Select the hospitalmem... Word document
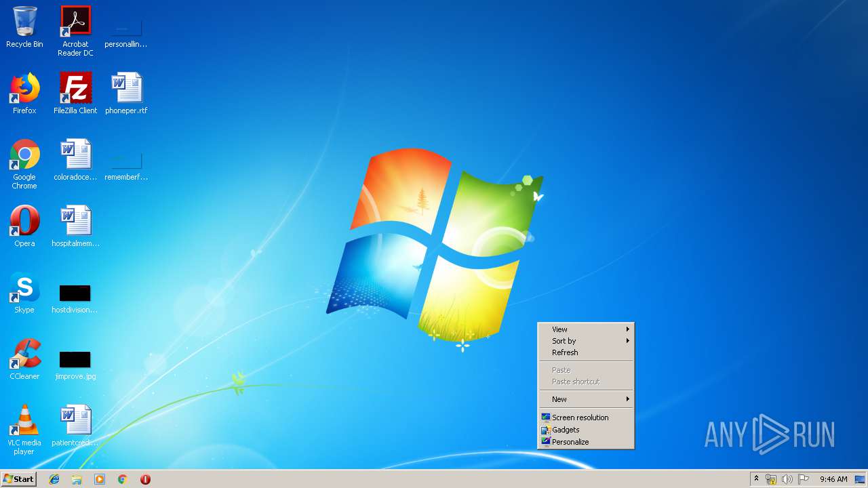The image size is (868, 488). (75, 227)
